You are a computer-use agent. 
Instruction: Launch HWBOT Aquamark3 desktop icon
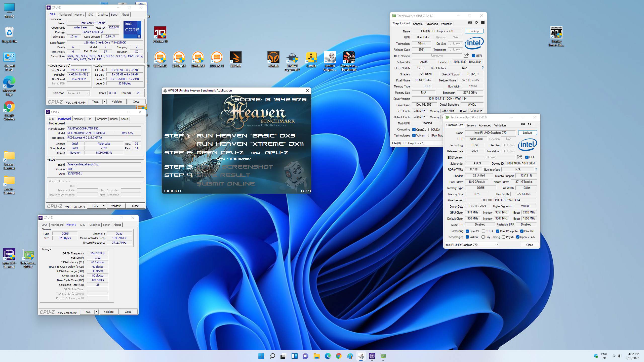(x=292, y=61)
